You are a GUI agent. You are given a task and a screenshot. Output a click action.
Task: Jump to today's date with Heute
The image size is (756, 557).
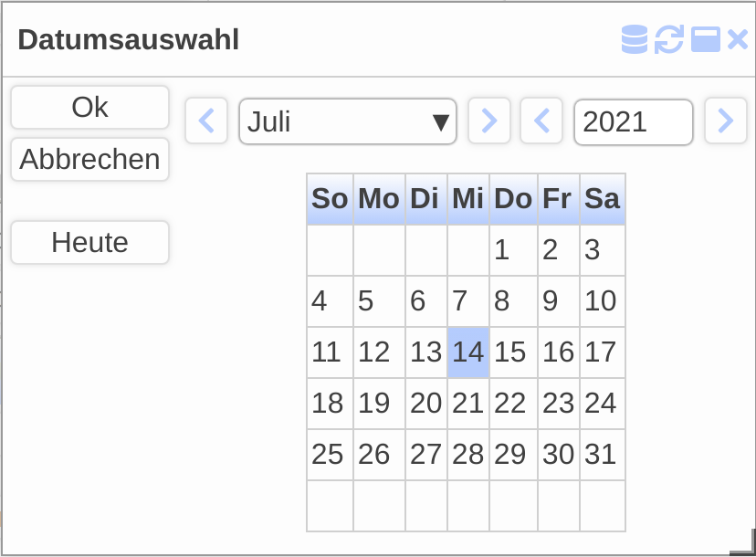(x=89, y=242)
